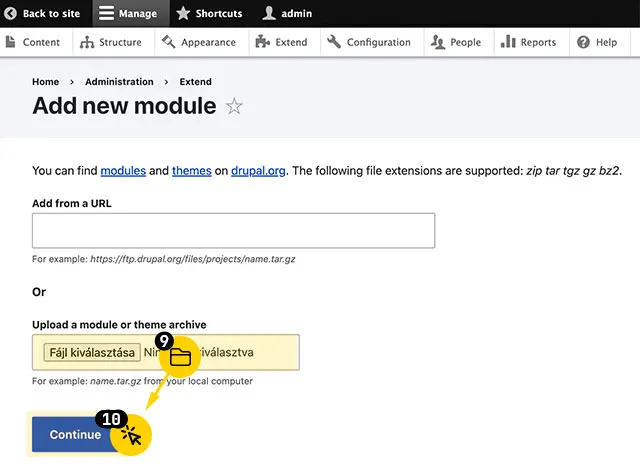This screenshot has width=640, height=473.
Task: Open the themes link
Action: coord(191,171)
